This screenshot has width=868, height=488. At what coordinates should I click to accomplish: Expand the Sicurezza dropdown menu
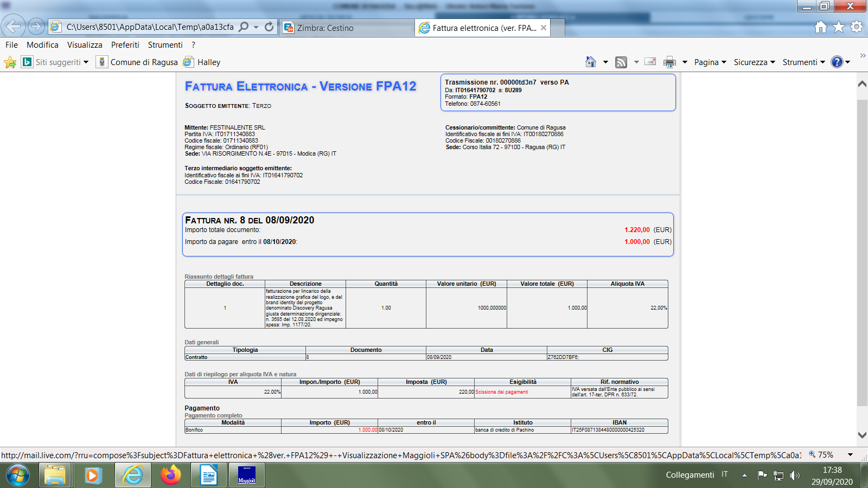pyautogui.click(x=754, y=62)
